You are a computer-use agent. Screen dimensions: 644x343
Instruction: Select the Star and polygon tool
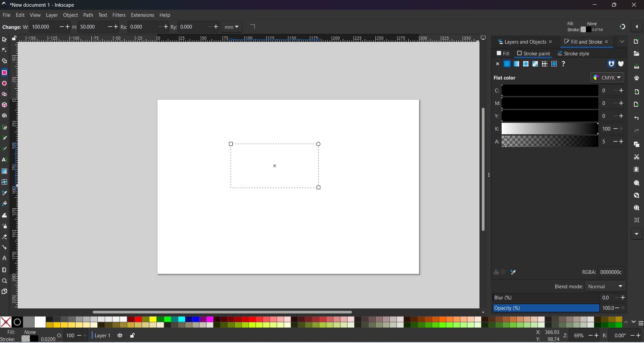coord(4,94)
